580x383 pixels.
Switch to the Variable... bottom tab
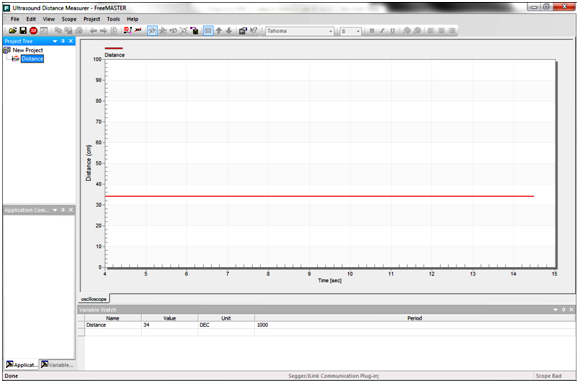(57, 365)
